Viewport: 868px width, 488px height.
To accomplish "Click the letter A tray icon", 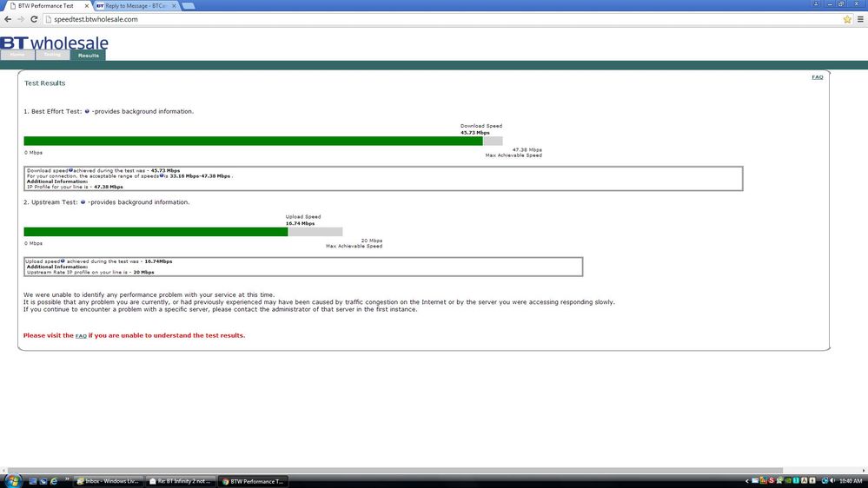I will click(805, 481).
